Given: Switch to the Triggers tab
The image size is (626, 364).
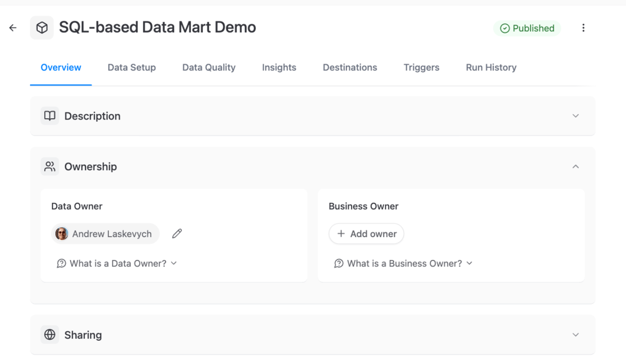Looking at the screenshot, I should click(x=422, y=68).
